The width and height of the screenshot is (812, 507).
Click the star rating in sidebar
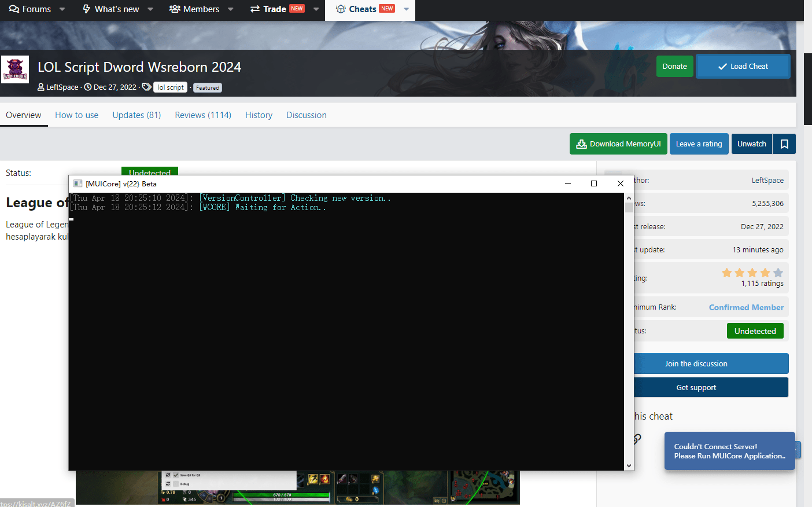coord(752,273)
